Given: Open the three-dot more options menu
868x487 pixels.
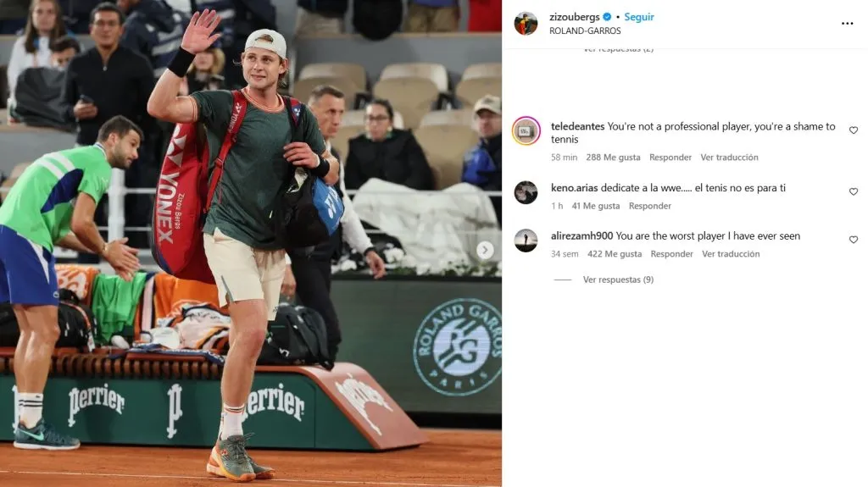Looking at the screenshot, I should point(847,23).
